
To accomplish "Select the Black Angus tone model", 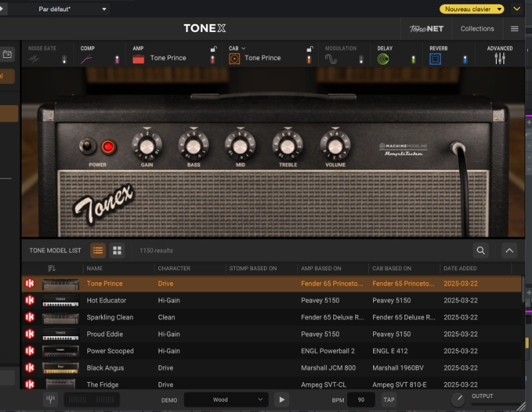I will click(271, 368).
